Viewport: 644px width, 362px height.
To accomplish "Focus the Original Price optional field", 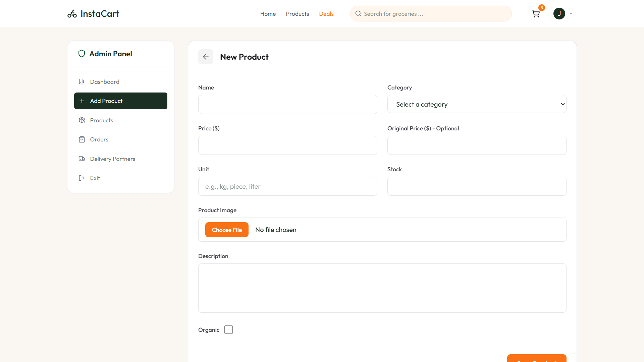I will coord(477,145).
